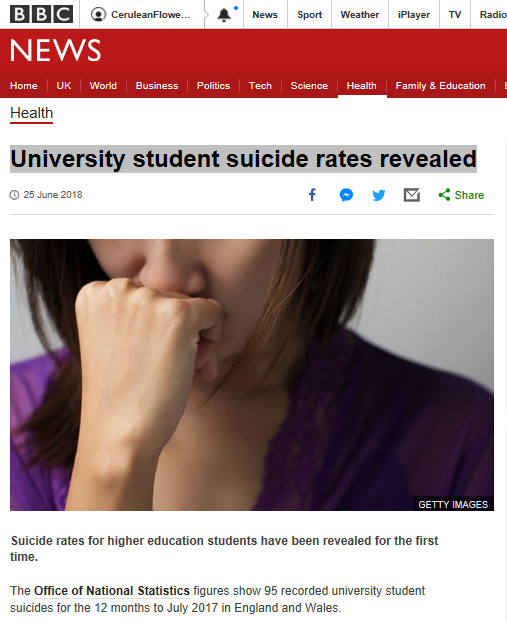Click the BBC logo
This screenshot has height=621, width=507.
pos(41,14)
